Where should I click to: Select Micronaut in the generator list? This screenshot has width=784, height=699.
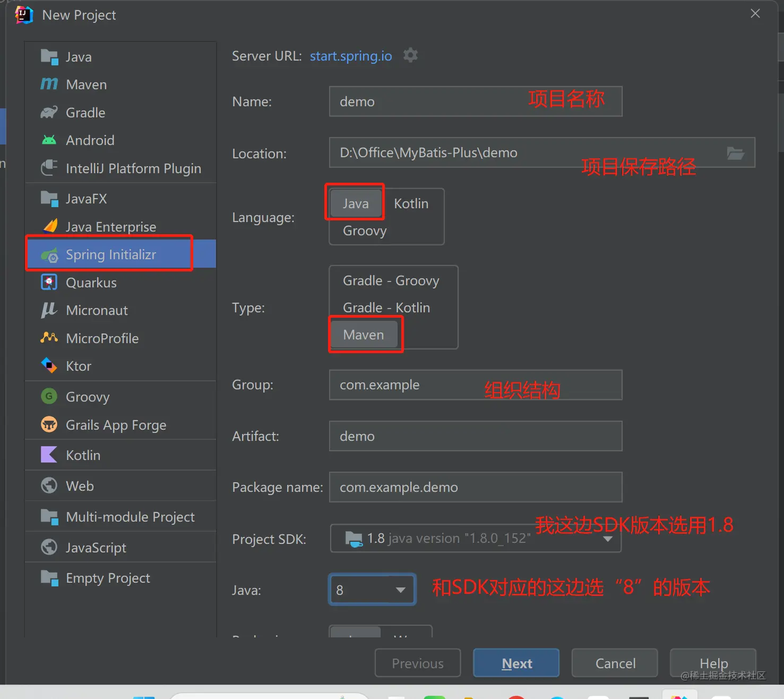point(120,310)
